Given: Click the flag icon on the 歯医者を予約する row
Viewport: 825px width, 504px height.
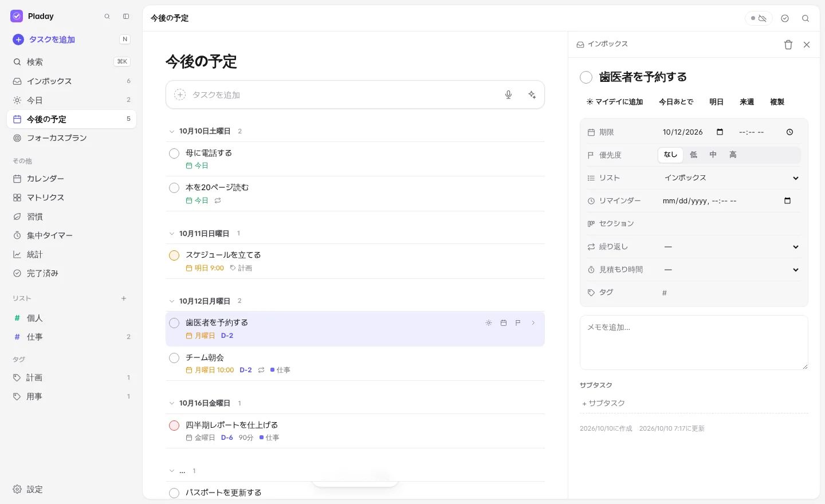Looking at the screenshot, I should (x=518, y=323).
